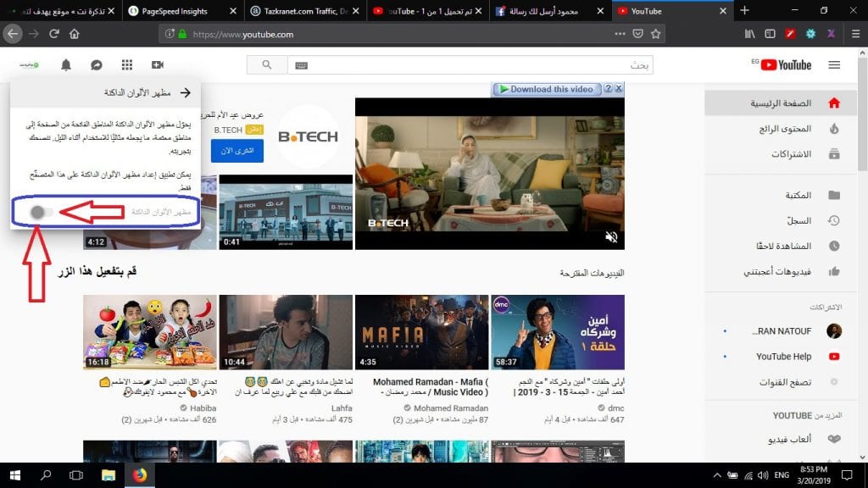Select الصفحة الرئيسية home in sidebar
The height and width of the screenshot is (488, 868).
pos(780,103)
